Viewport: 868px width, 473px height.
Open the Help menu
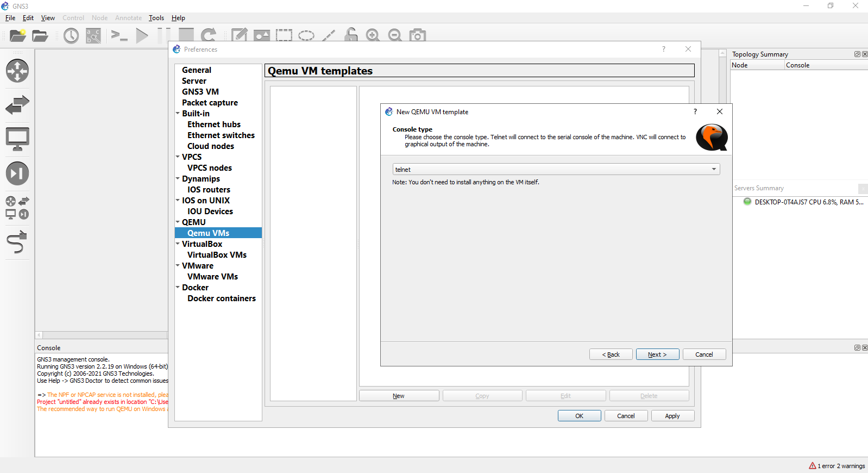[178, 18]
